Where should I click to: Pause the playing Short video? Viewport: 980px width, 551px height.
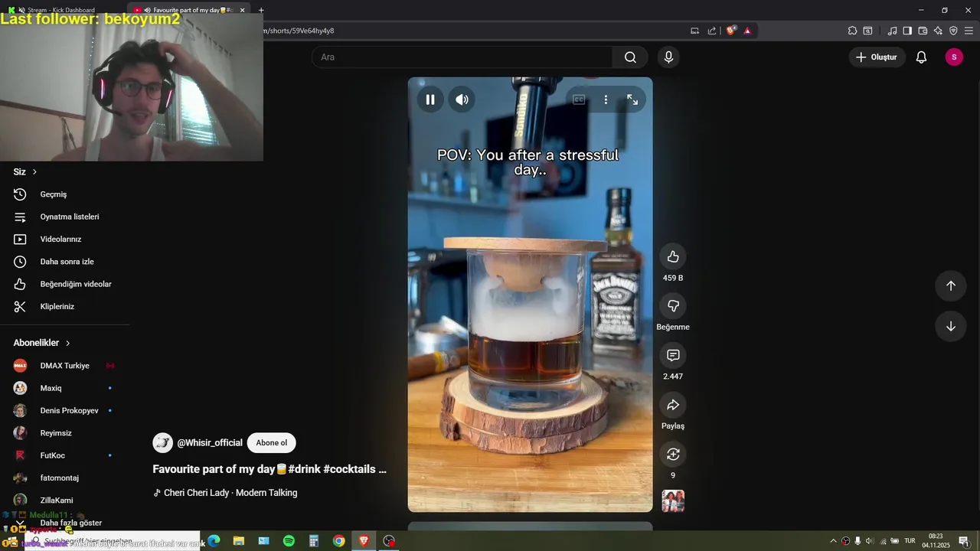click(x=430, y=99)
